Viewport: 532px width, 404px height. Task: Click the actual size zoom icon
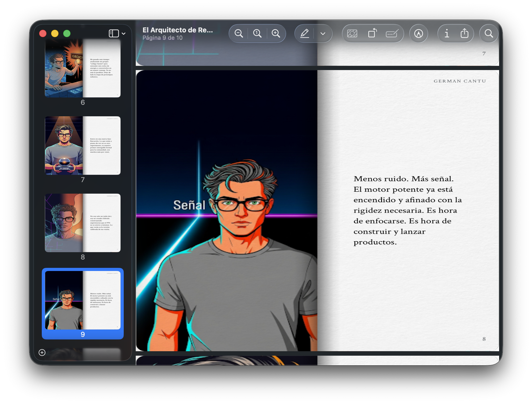point(257,33)
